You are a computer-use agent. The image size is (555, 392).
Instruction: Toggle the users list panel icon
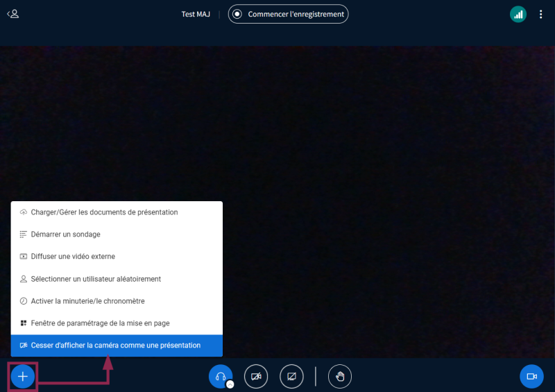click(12, 14)
